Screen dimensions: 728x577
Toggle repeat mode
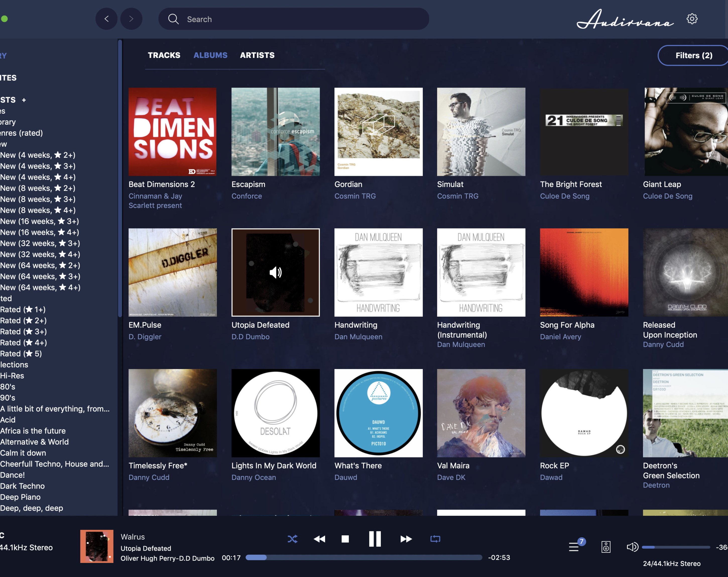435,539
